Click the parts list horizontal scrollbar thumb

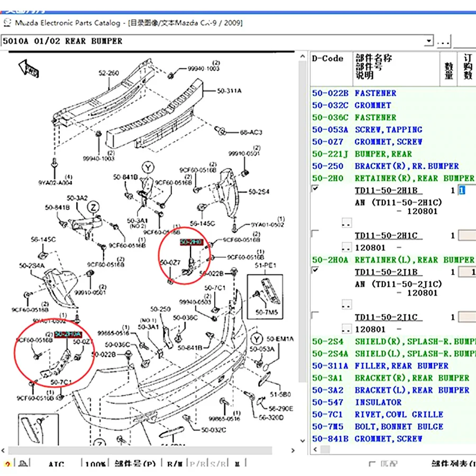click(x=325, y=449)
